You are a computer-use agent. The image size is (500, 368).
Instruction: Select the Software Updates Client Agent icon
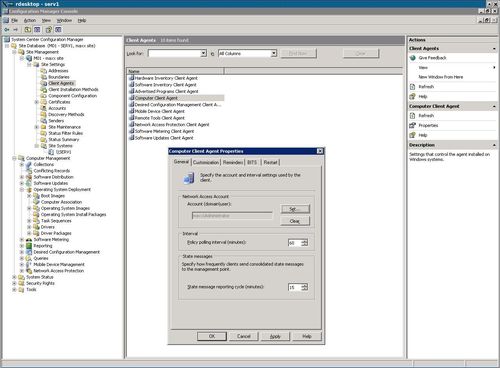click(x=131, y=138)
